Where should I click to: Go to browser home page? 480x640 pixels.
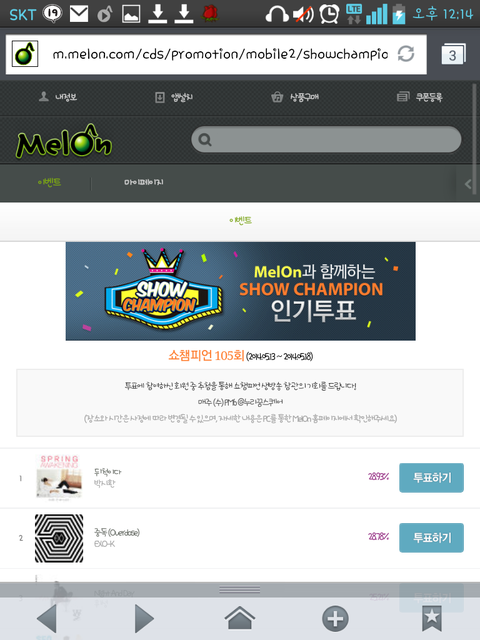240,618
